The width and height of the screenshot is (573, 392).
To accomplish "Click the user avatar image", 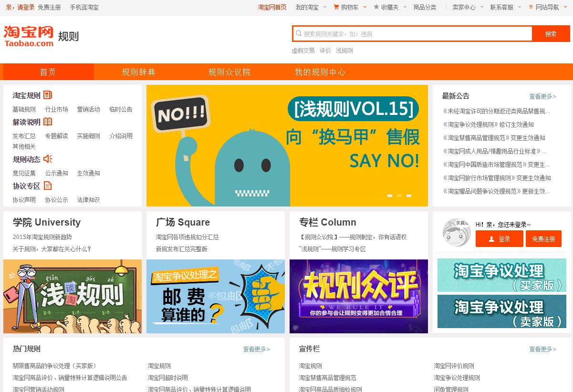I will [457, 232].
